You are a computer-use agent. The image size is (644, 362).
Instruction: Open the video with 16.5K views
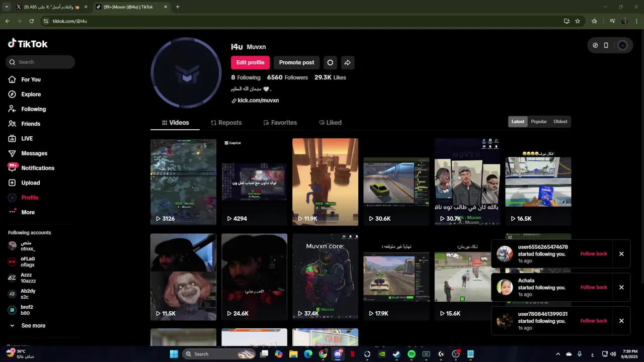pyautogui.click(x=538, y=182)
